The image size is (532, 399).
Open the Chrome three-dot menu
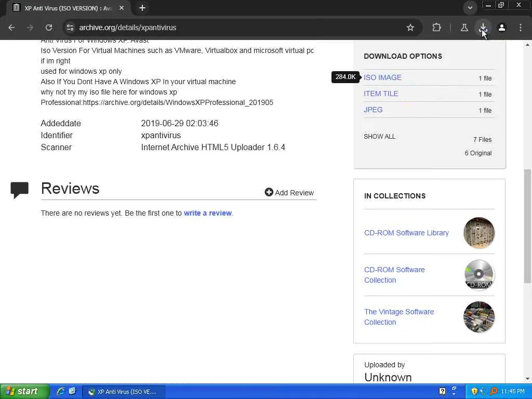coord(521,28)
